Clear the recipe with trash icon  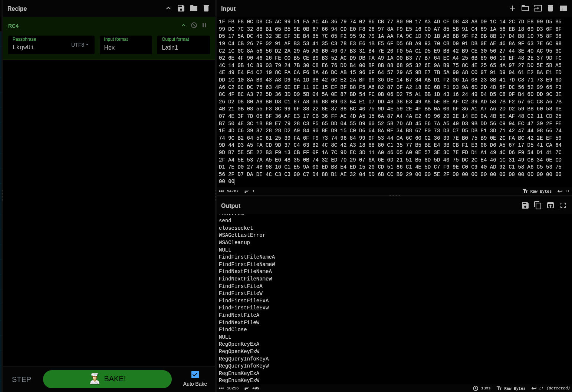[x=206, y=8]
